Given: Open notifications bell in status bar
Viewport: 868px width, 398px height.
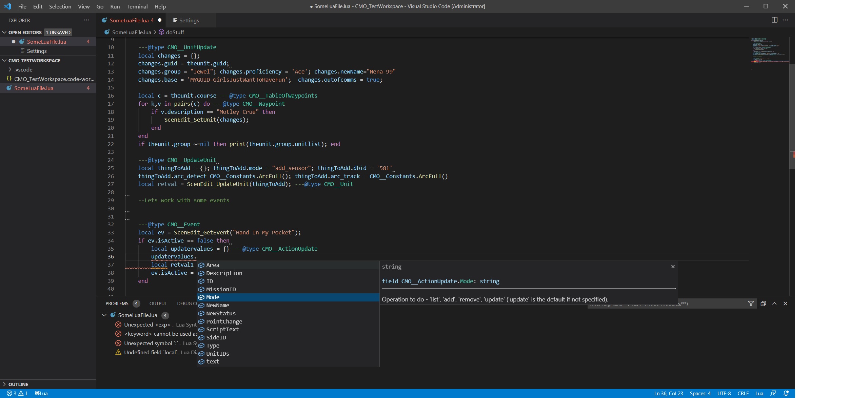Looking at the screenshot, I should pyautogui.click(x=786, y=393).
